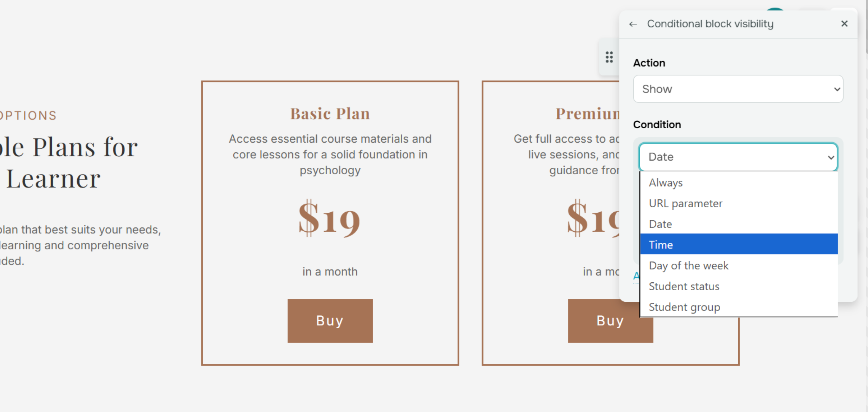
Task: Select Student status from the list
Action: (684, 286)
